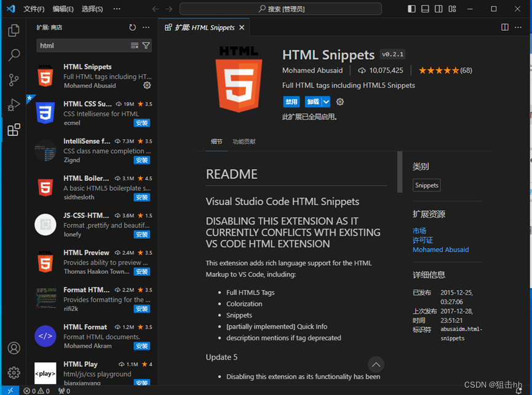This screenshot has width=532, height=395.
Task: Open Mohamed Abusaid resource link
Action: 441,250
